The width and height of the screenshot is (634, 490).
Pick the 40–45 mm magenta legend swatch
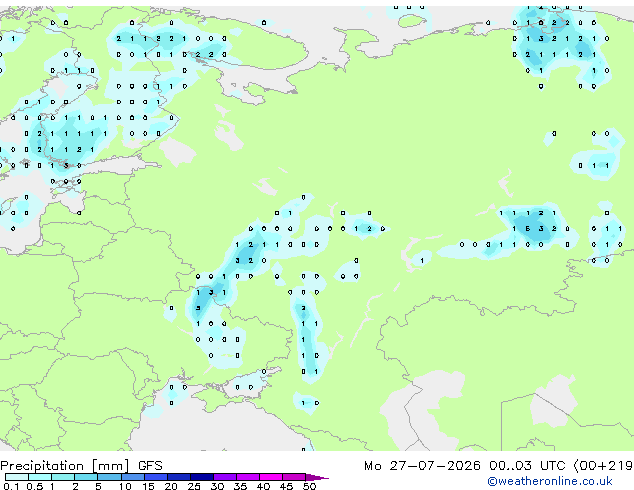click(271, 477)
